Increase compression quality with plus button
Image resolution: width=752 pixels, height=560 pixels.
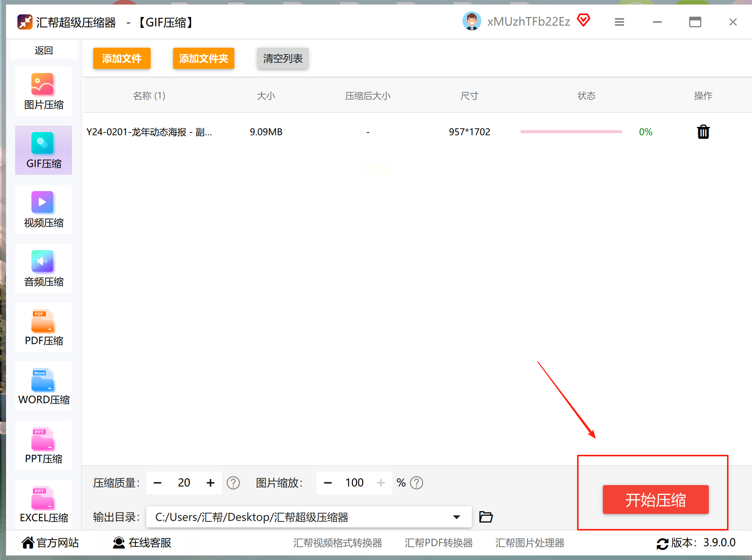click(211, 483)
